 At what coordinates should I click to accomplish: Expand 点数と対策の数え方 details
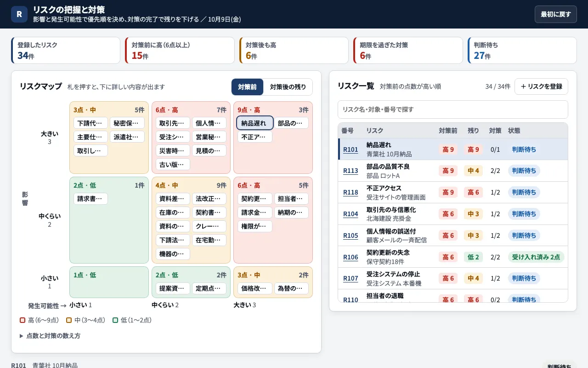50,336
